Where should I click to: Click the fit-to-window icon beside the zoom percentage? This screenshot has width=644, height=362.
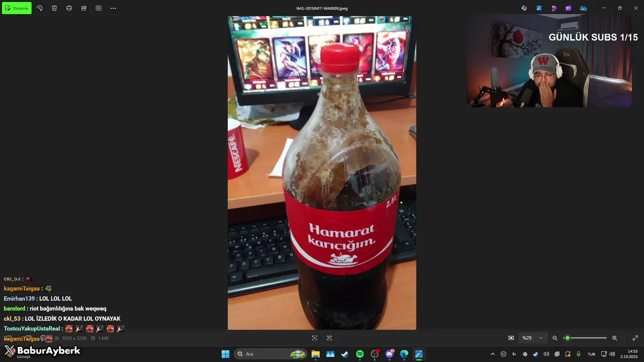511,338
